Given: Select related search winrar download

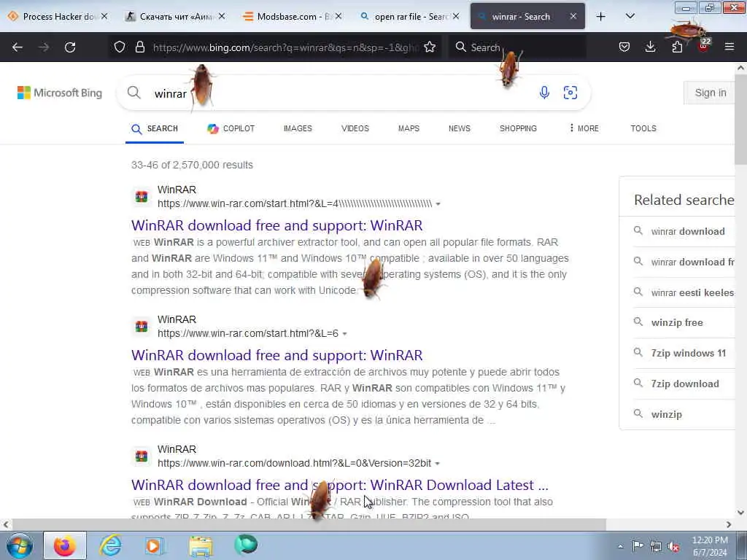Looking at the screenshot, I should [687, 231].
